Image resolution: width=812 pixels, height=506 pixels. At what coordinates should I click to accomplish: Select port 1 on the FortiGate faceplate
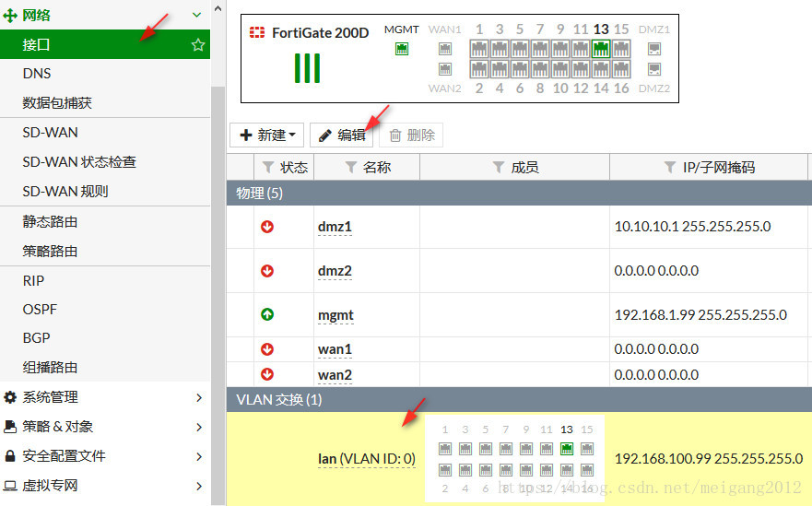point(479,49)
